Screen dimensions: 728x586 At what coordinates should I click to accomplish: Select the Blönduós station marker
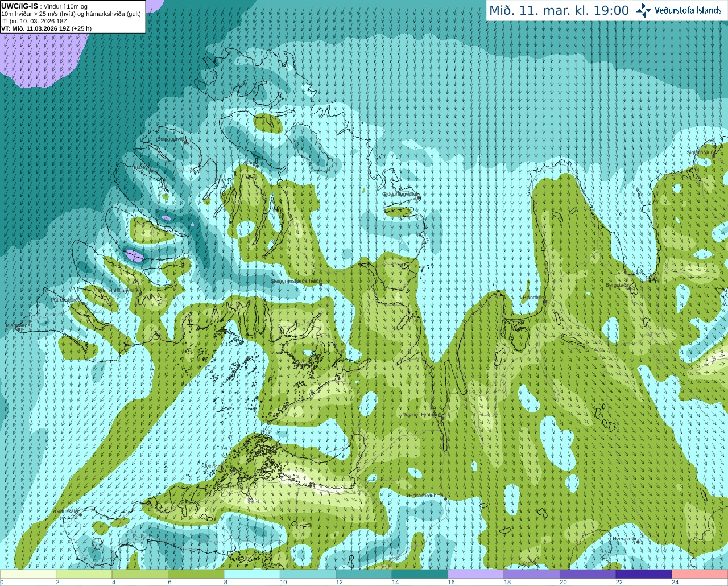(x=545, y=302)
